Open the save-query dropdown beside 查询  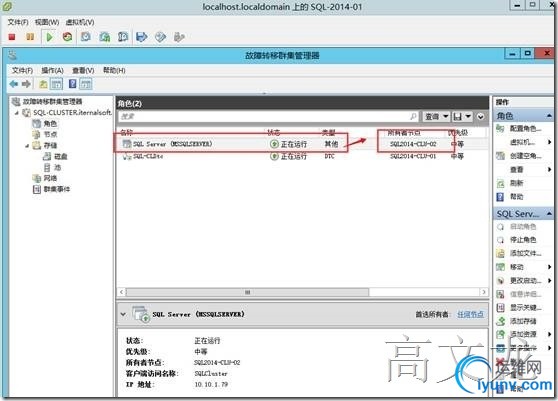[462, 116]
